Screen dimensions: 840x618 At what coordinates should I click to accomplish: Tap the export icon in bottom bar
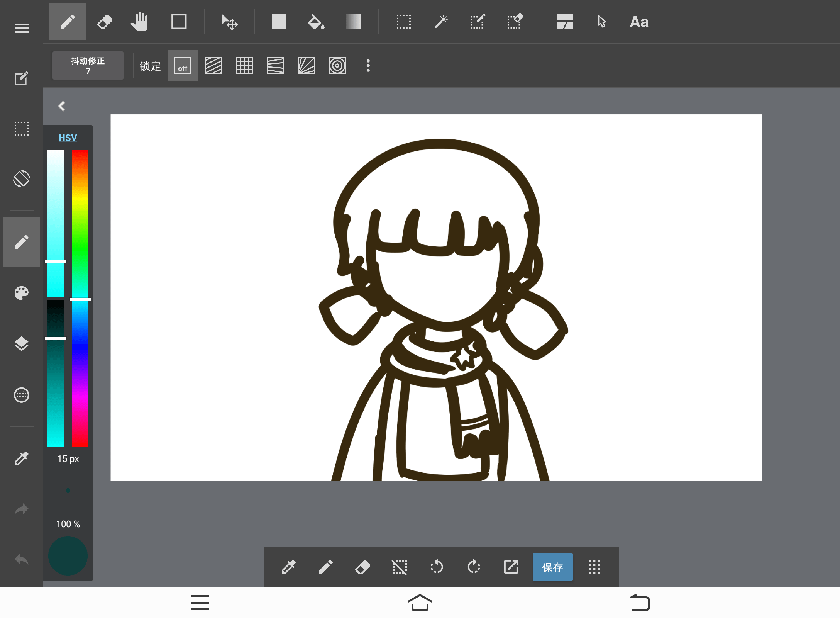(511, 567)
